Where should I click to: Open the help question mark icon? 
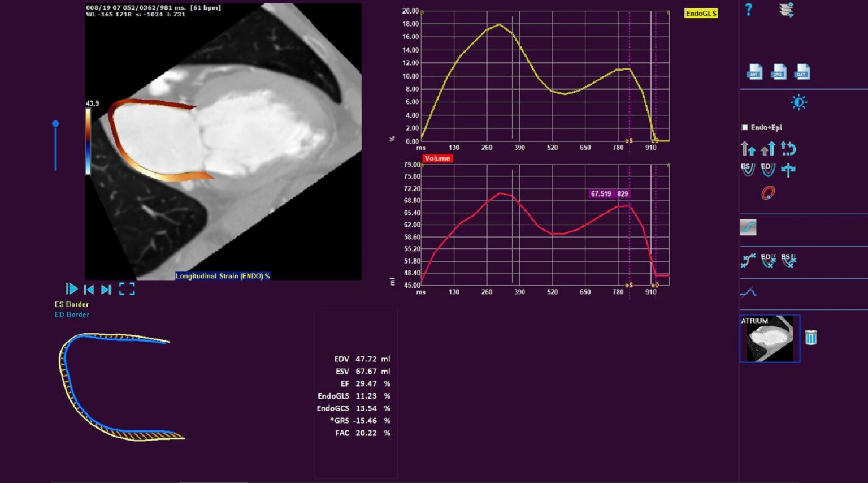[748, 10]
